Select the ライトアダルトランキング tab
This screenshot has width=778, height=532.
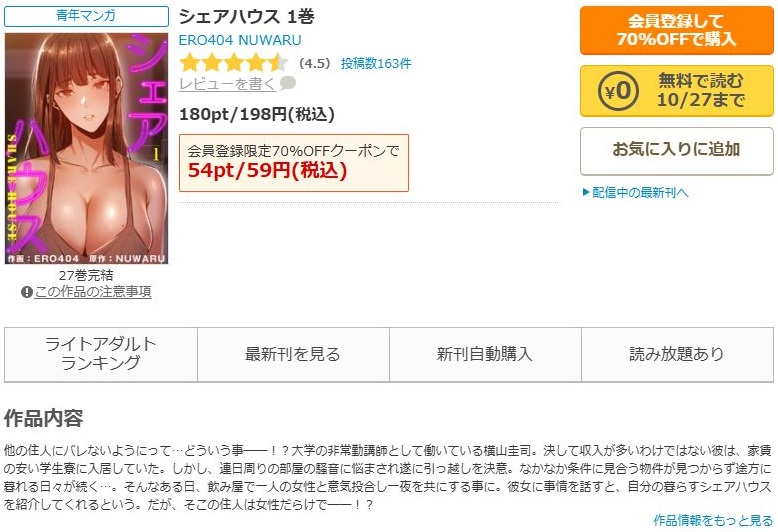pos(101,354)
